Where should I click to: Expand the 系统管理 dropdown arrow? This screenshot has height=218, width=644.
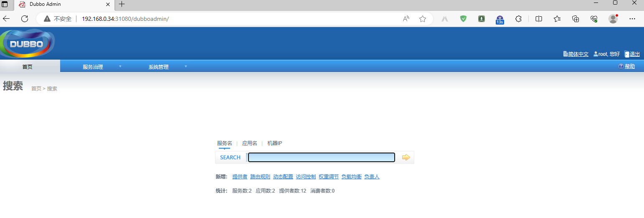pyautogui.click(x=186, y=66)
